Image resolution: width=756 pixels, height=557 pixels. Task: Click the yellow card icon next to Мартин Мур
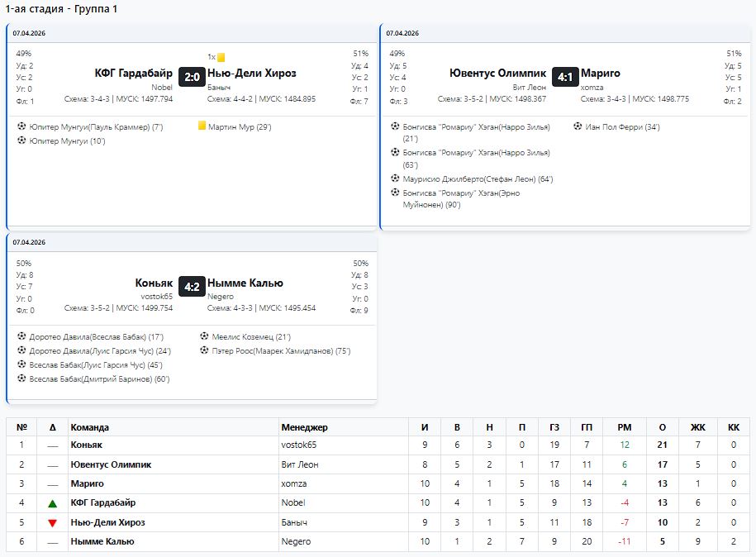(x=202, y=127)
